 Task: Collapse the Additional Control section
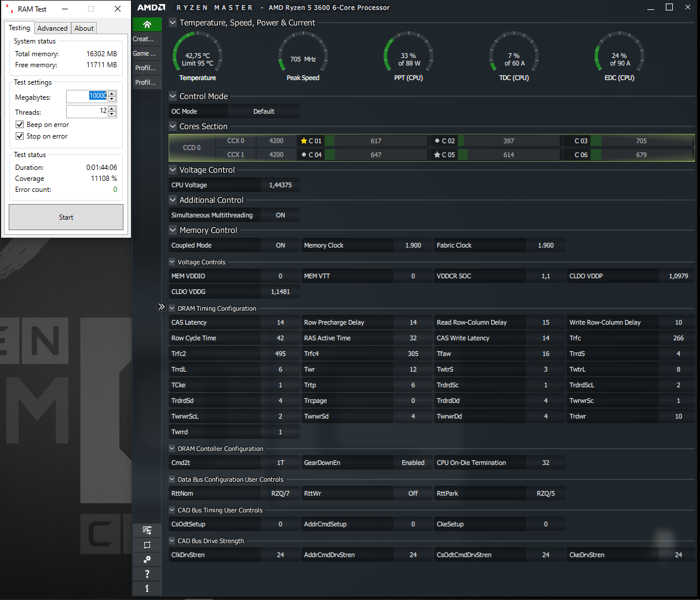click(173, 200)
